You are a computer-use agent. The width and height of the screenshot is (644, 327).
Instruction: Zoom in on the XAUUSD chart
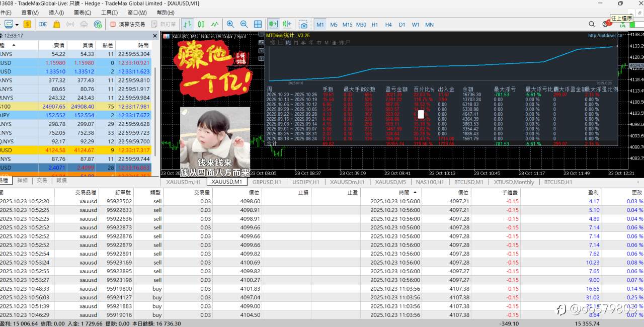tap(230, 24)
